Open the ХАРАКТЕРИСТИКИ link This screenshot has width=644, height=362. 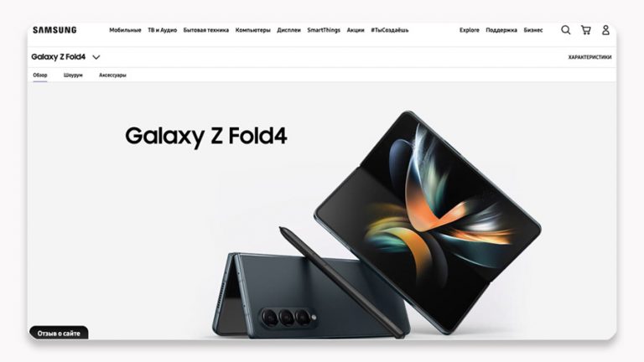pos(589,57)
